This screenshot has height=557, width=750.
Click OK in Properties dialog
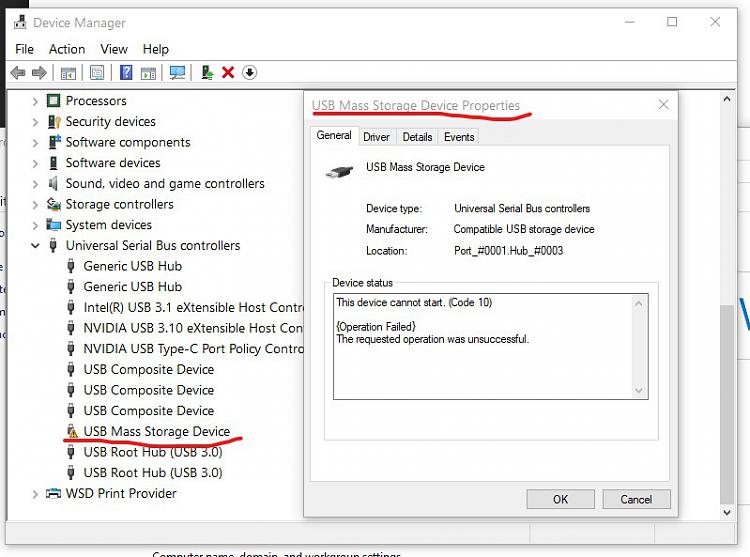(561, 499)
